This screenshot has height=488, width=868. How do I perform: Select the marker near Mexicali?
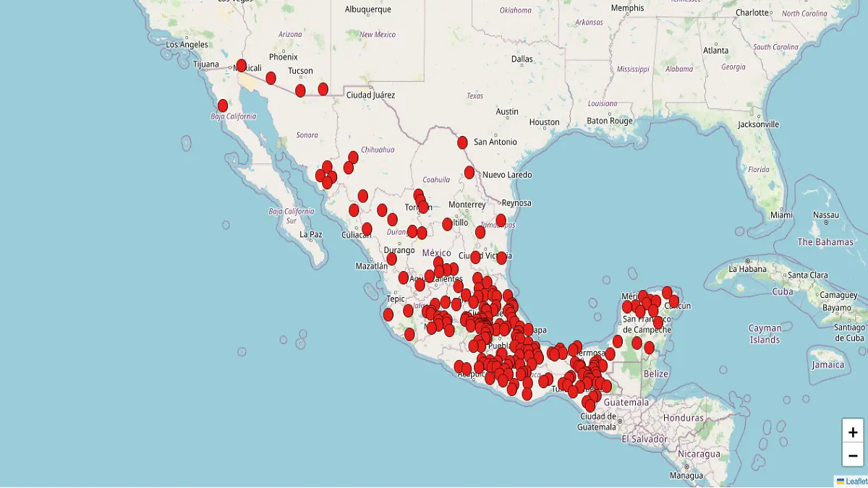(242, 66)
